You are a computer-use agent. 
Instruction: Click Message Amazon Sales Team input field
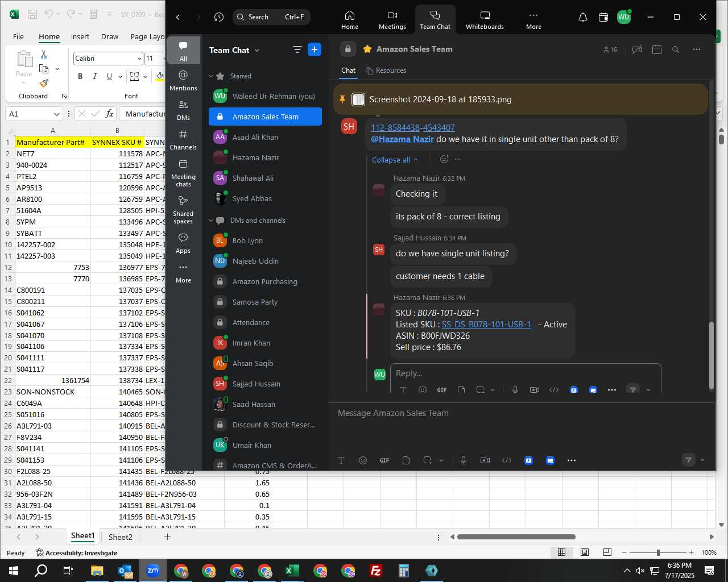click(522, 413)
